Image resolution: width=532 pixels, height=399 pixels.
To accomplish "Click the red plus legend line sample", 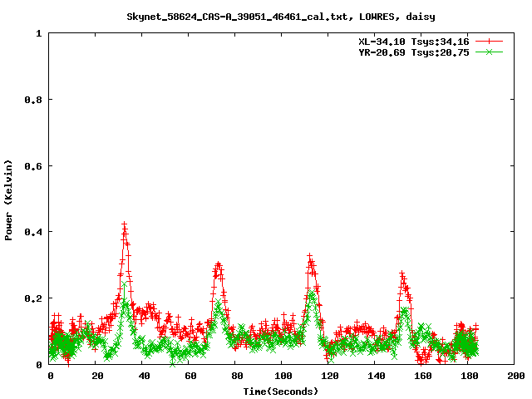I will (x=489, y=42).
